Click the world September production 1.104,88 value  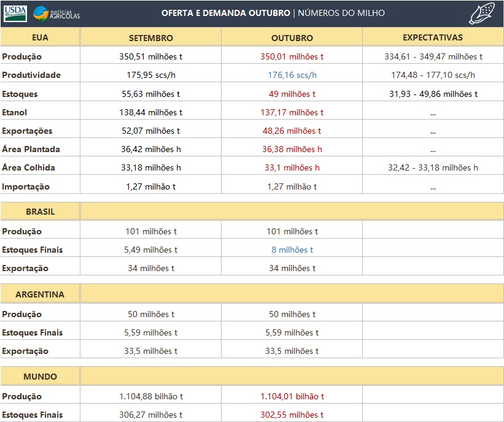tap(150, 396)
